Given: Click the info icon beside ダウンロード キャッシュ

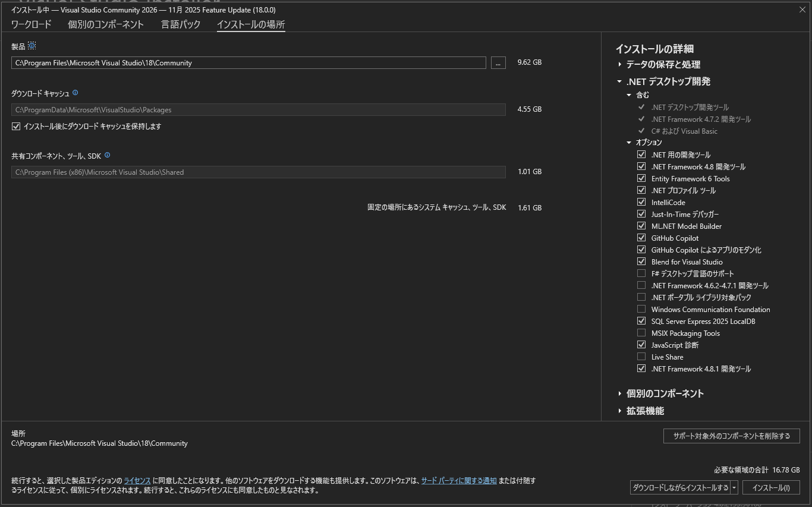Looking at the screenshot, I should coord(75,93).
